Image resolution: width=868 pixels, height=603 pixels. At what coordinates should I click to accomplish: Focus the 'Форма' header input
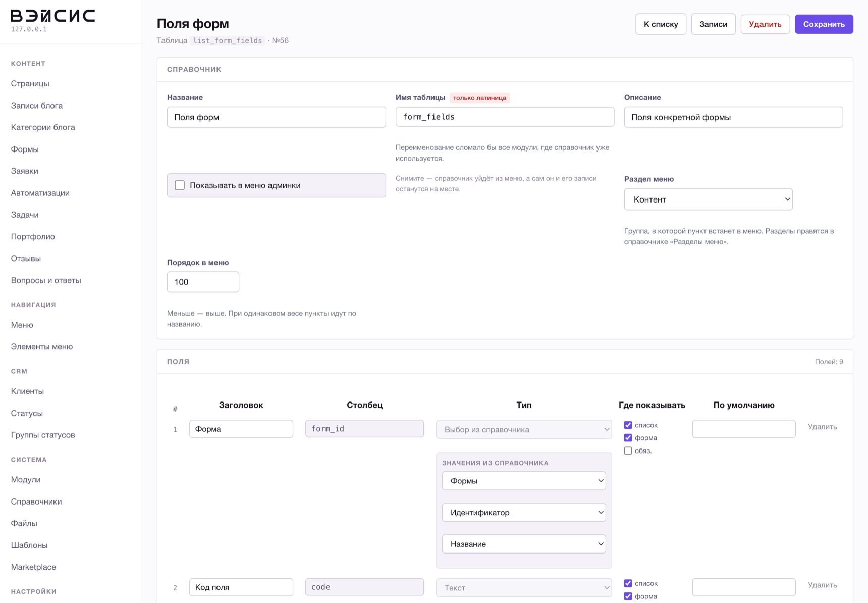[x=241, y=429]
